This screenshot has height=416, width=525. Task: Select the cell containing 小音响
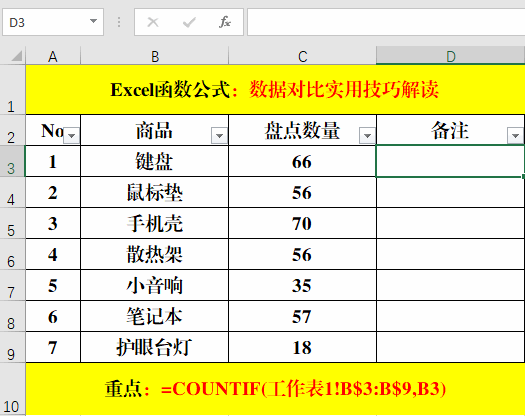click(x=155, y=285)
